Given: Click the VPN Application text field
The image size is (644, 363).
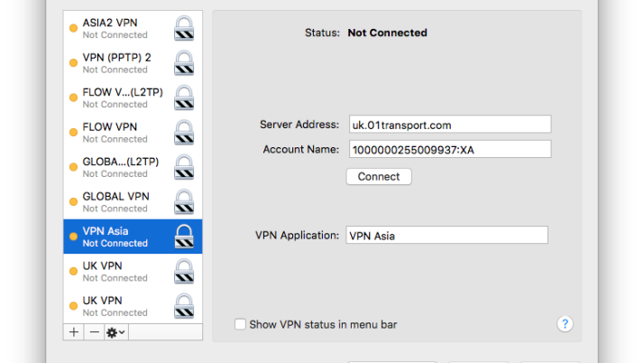Looking at the screenshot, I should coord(446,236).
